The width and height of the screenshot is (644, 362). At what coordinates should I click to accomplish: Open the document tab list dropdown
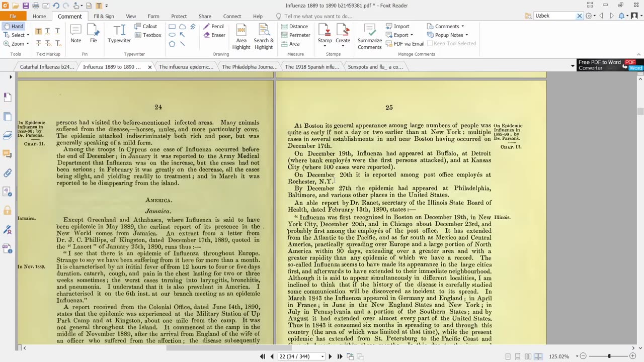(x=572, y=66)
